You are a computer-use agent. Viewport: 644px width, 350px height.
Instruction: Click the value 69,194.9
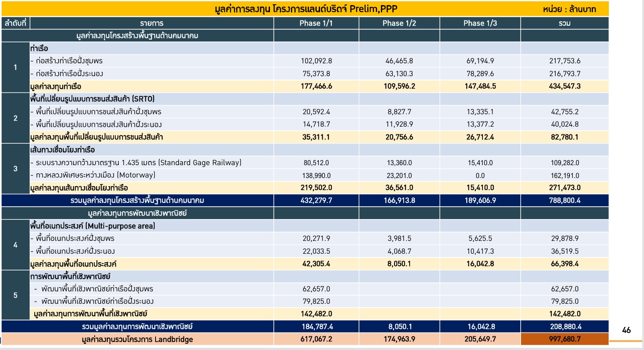tap(480, 61)
